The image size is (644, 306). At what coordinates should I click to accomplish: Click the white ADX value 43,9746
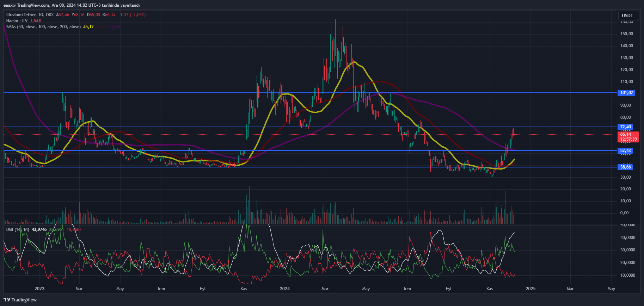pos(39,229)
